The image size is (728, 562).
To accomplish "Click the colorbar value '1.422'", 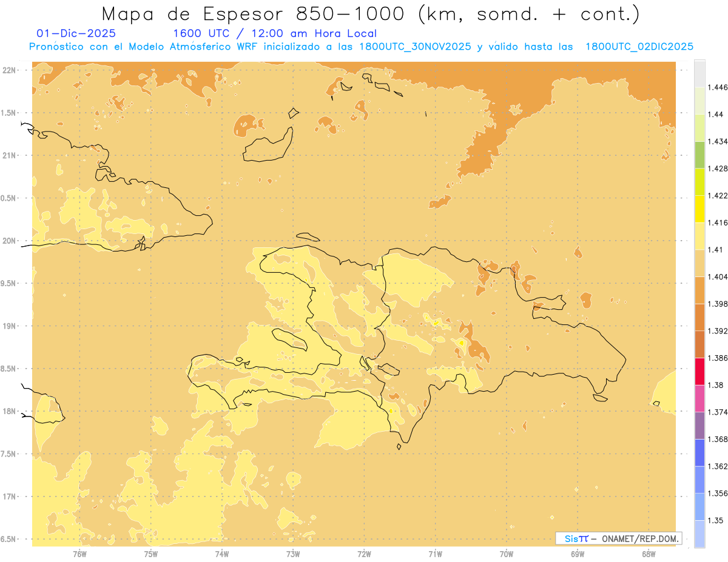I will (718, 196).
